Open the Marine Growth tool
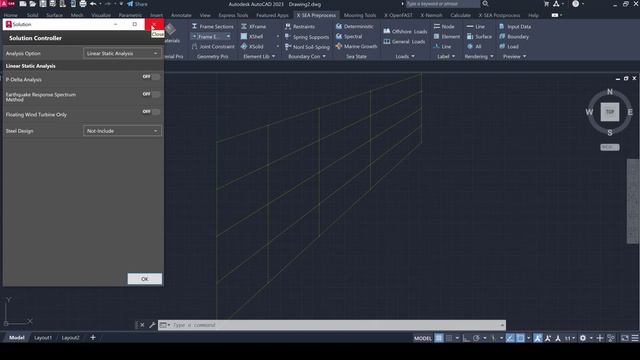Image resolution: width=640 pixels, height=360 pixels. (x=356, y=47)
